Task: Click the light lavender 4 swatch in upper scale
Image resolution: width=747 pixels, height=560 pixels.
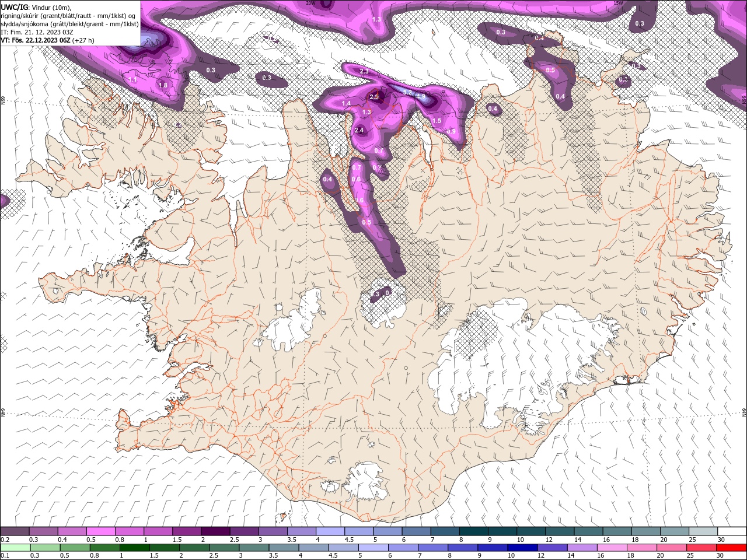Action: click(330, 531)
